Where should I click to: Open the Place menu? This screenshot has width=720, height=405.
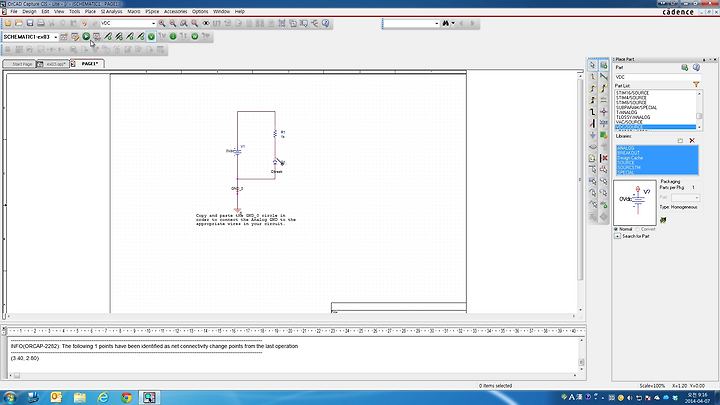pyautogui.click(x=90, y=11)
